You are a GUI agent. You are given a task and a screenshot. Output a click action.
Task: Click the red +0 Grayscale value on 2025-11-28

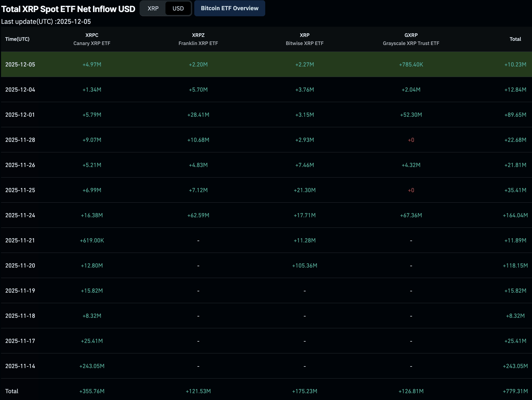[411, 140]
